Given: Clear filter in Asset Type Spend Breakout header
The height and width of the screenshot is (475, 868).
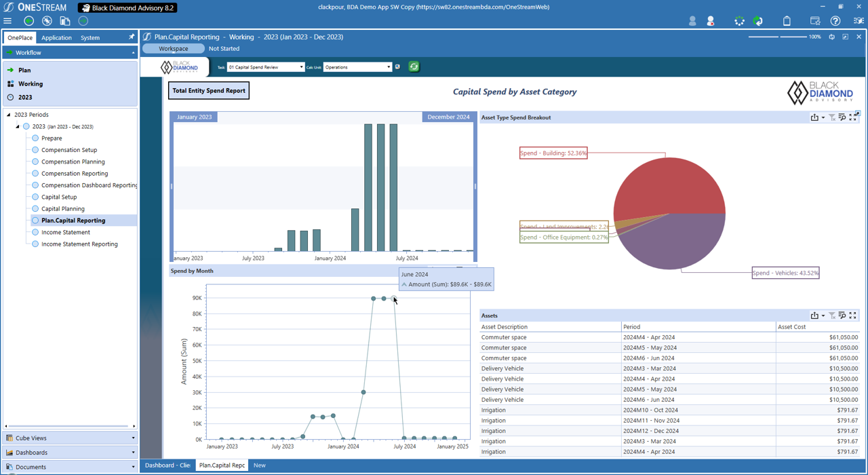Looking at the screenshot, I should pyautogui.click(x=832, y=117).
